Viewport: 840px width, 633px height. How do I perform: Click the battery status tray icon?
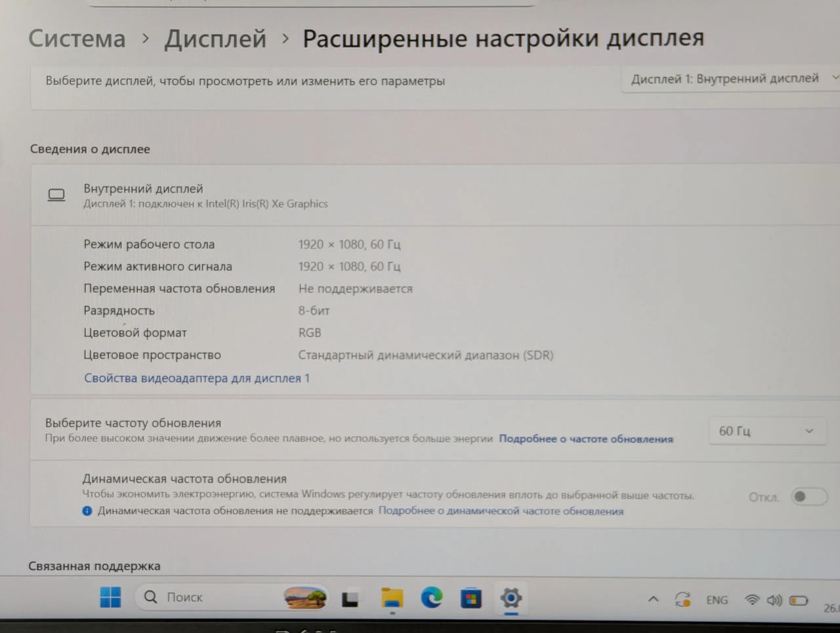(x=799, y=600)
